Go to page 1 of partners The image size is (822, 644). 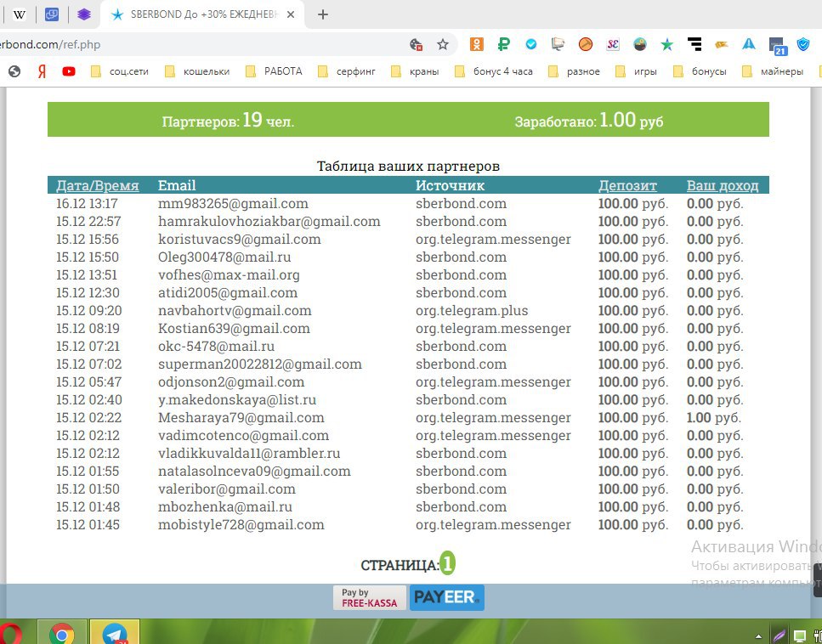pyautogui.click(x=447, y=564)
